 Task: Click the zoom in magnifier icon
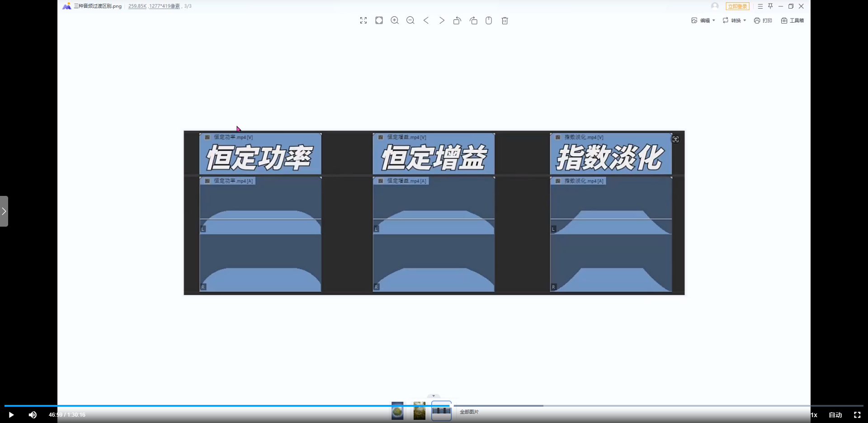[x=395, y=20]
